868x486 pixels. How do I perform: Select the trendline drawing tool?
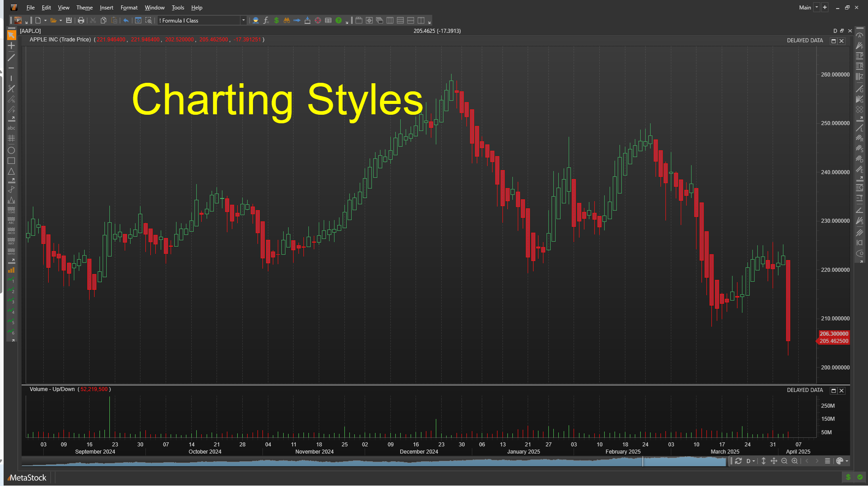pyautogui.click(x=12, y=58)
